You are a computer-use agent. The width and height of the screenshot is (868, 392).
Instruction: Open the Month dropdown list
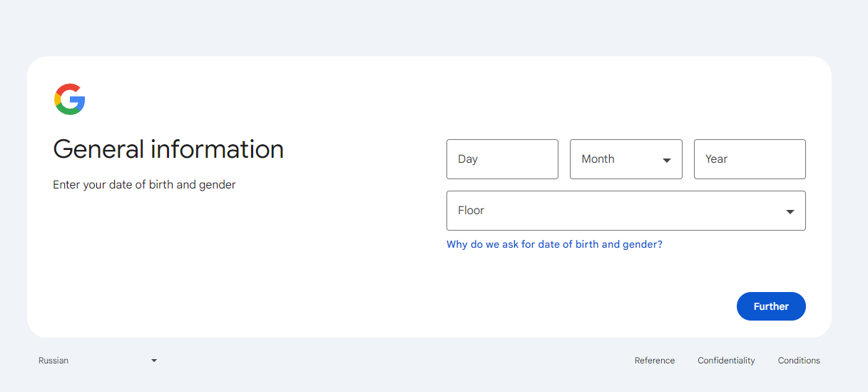pos(626,159)
